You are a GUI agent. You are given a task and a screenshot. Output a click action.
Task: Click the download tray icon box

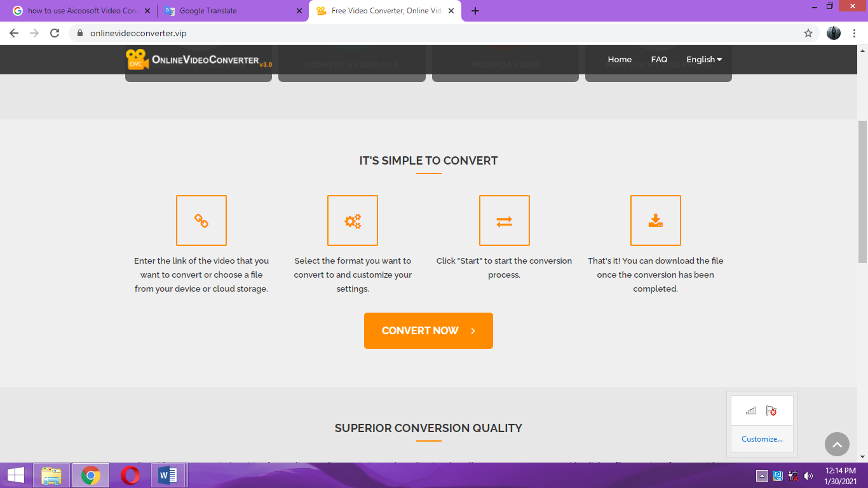[656, 220]
